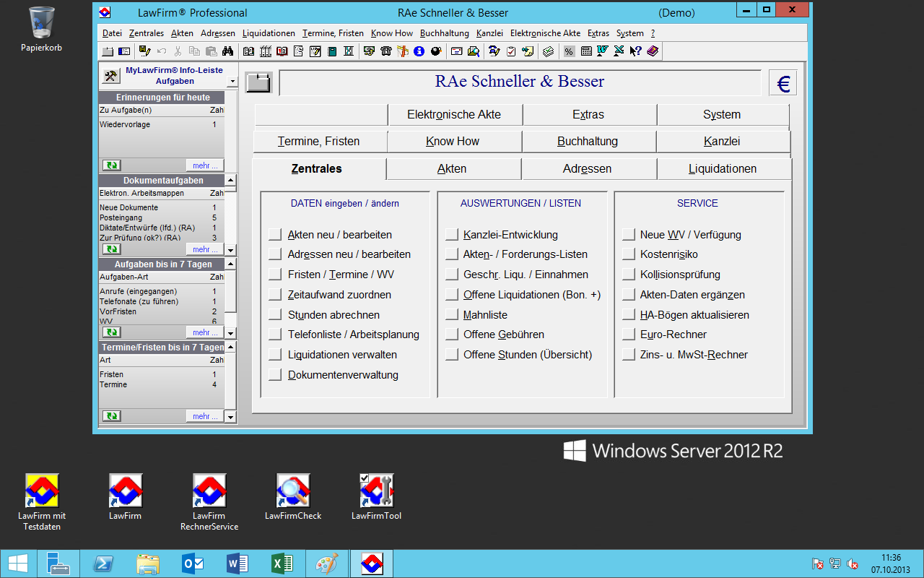Switch to the Liquidationen tab
This screenshot has height=578, width=924.
(723, 168)
